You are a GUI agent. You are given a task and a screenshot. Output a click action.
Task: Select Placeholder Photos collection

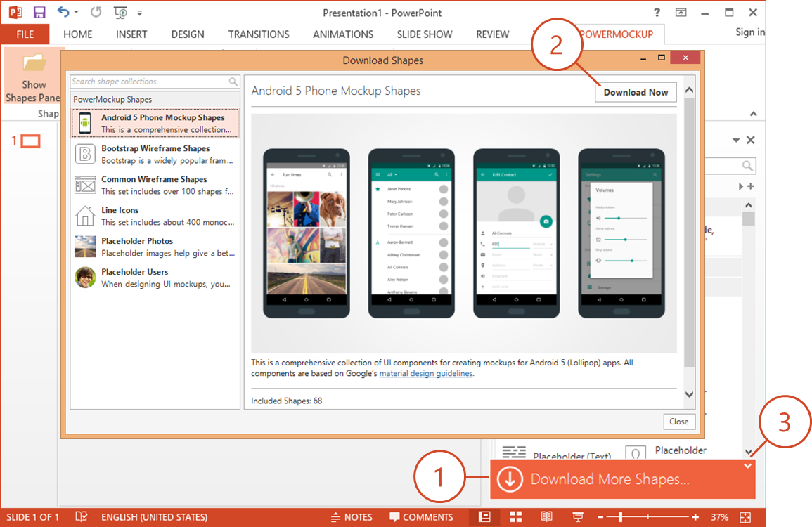pos(155,247)
